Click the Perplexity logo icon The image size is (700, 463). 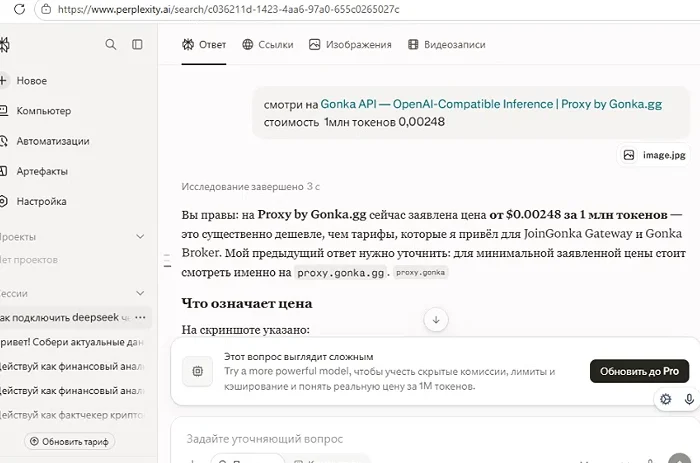click(x=4, y=45)
